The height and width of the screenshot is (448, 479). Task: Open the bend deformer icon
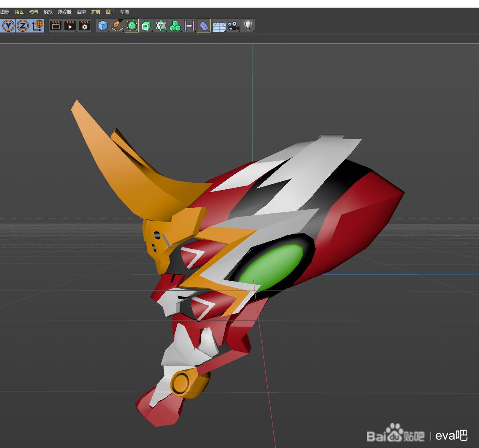[x=204, y=26]
